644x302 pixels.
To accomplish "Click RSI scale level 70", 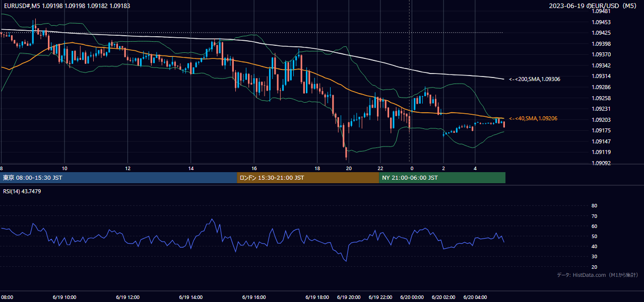I will pos(594,216).
